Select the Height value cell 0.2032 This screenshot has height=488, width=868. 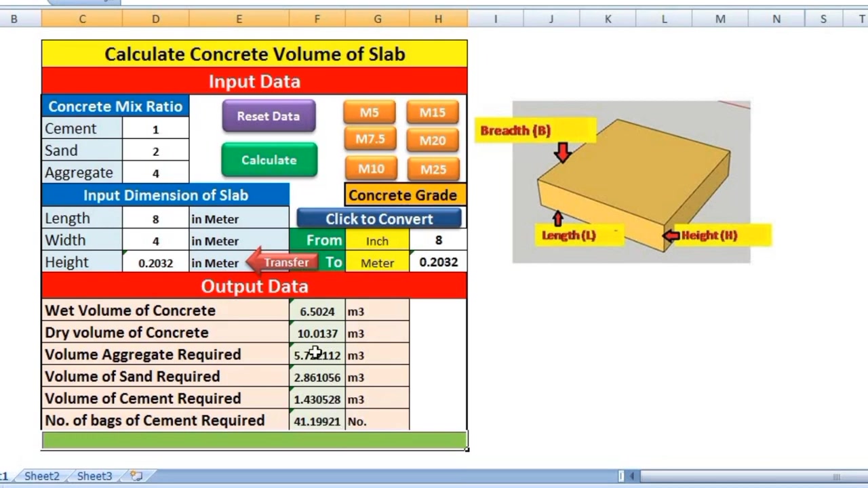[x=155, y=262]
